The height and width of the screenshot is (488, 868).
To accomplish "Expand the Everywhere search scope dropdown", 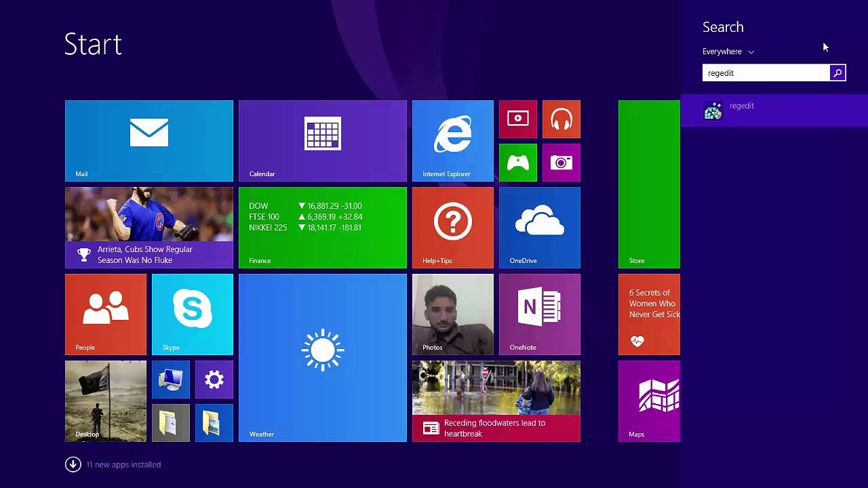I will (x=728, y=52).
